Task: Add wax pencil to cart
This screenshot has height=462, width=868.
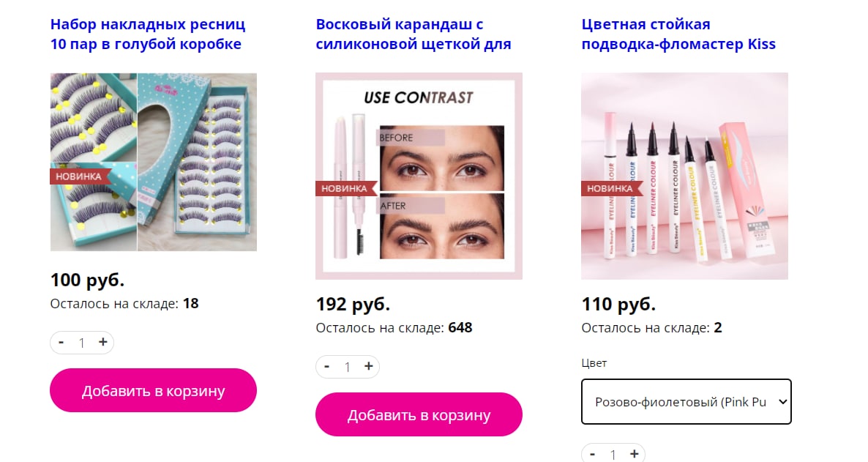Action: [419, 415]
